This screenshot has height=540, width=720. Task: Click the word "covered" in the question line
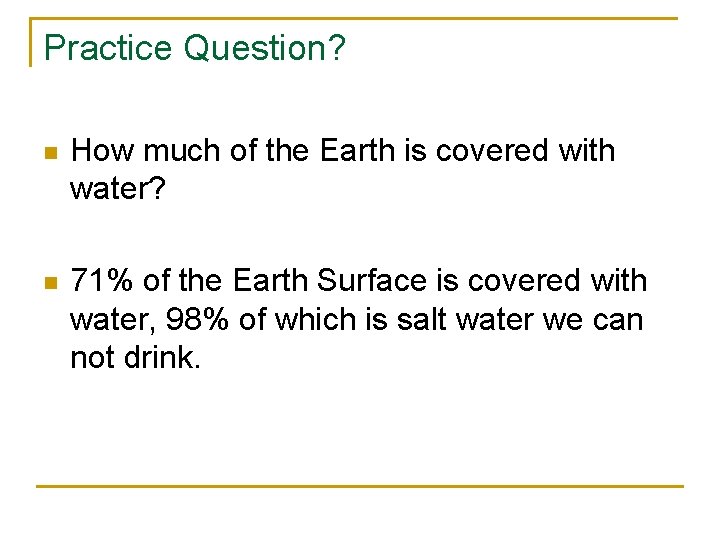coord(492,150)
